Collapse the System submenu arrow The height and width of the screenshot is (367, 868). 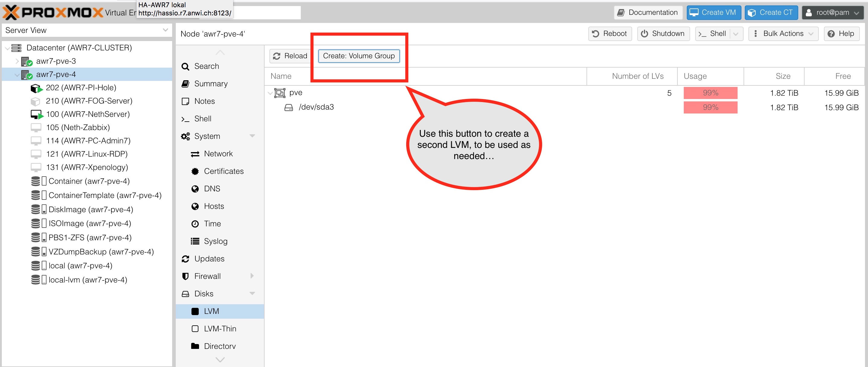252,136
